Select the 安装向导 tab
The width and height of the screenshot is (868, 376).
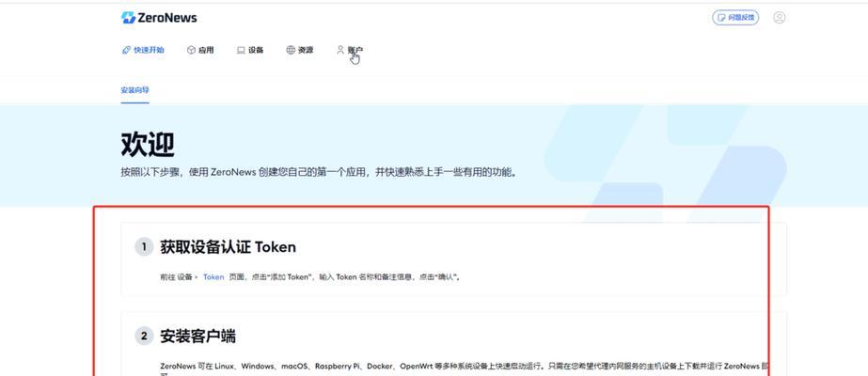(x=135, y=90)
